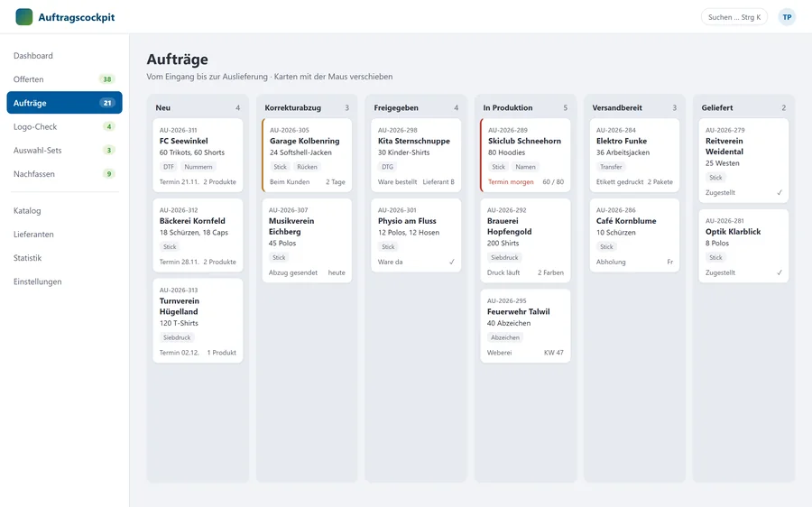812x507 pixels.
Task: Go to Offerten in the sidebar
Action: click(x=64, y=79)
